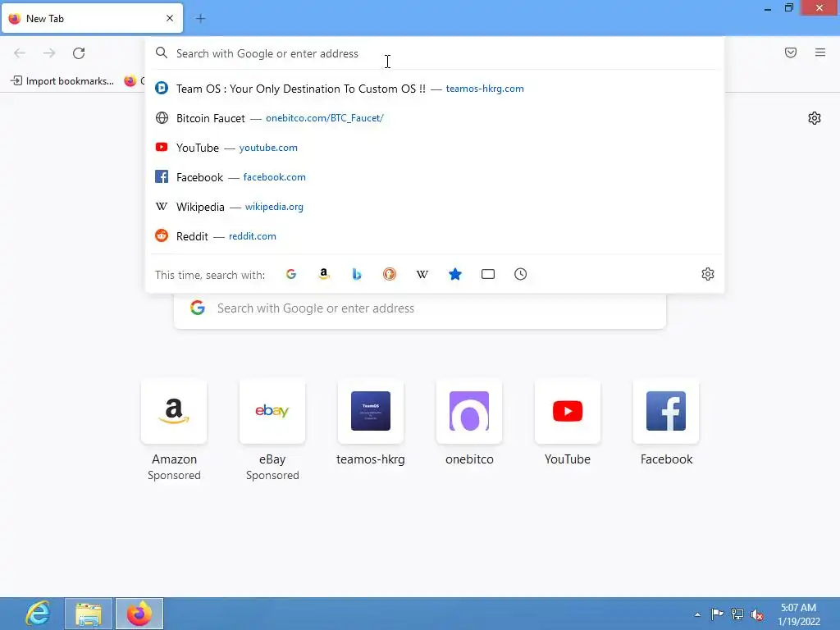Click Firefox taskbar button

click(139, 614)
